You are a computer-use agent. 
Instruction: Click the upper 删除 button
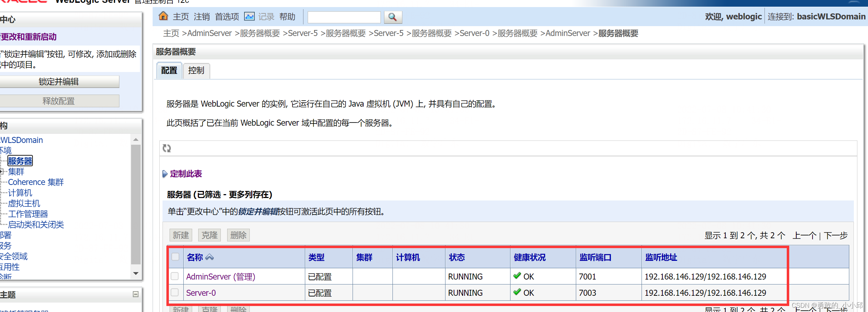point(238,235)
